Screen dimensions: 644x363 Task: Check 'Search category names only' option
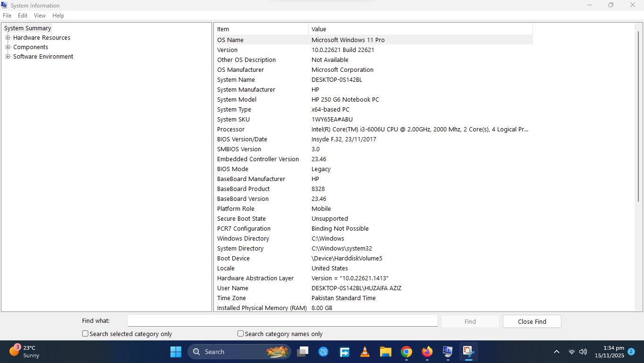(241, 334)
